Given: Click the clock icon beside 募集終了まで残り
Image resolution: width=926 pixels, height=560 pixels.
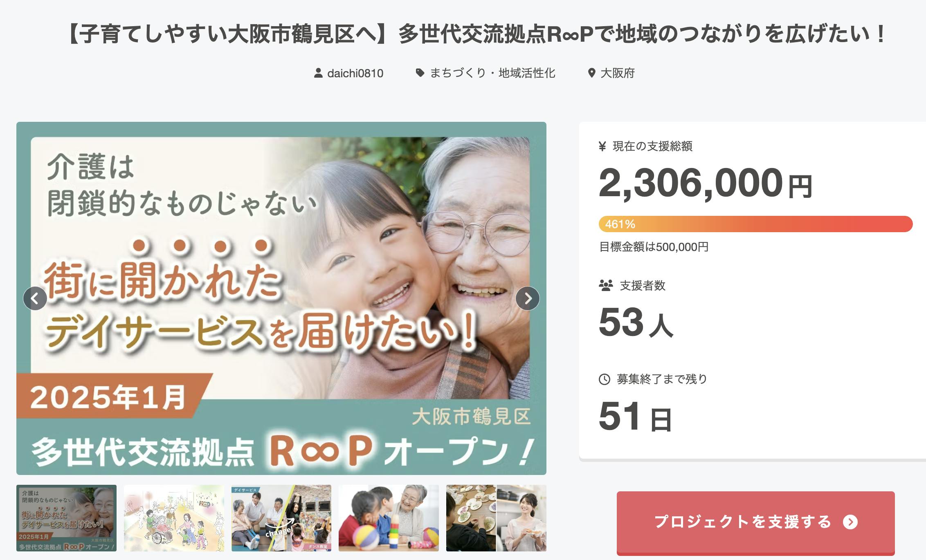Looking at the screenshot, I should click(605, 379).
